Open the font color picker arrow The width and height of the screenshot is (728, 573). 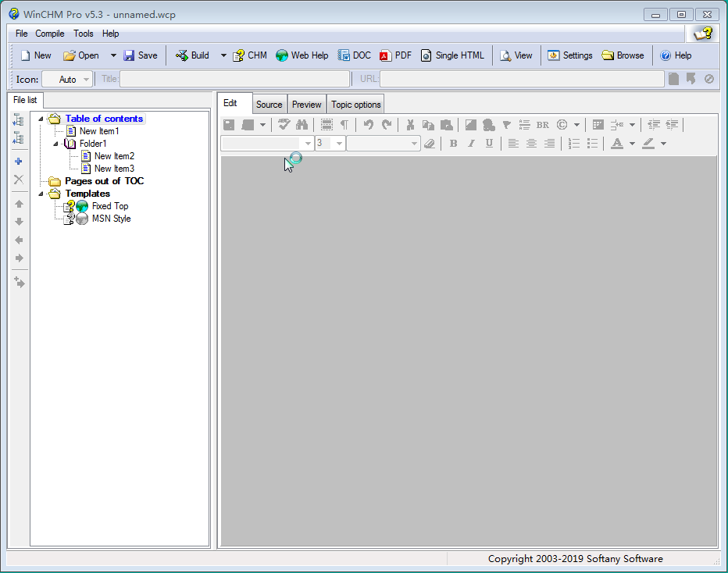coord(632,144)
